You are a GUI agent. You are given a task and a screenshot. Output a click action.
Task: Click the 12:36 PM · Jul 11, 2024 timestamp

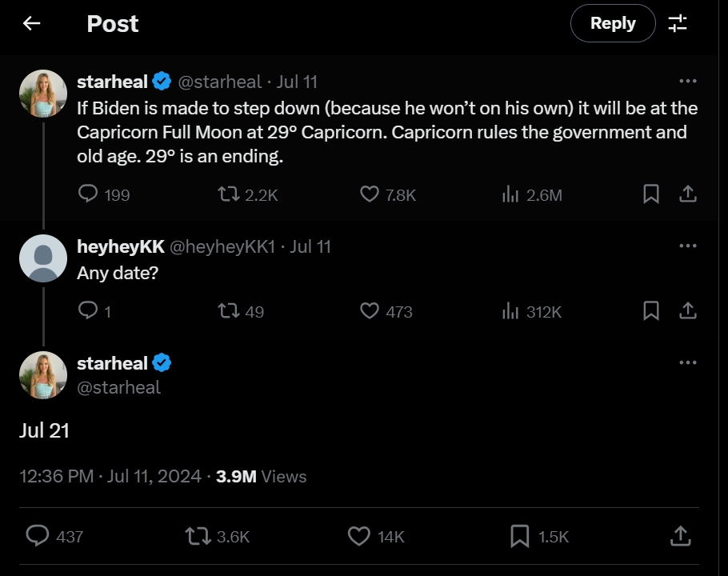click(x=110, y=476)
